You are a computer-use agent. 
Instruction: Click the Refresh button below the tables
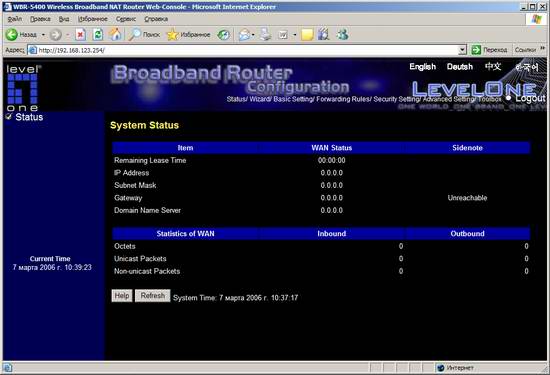[x=153, y=296]
